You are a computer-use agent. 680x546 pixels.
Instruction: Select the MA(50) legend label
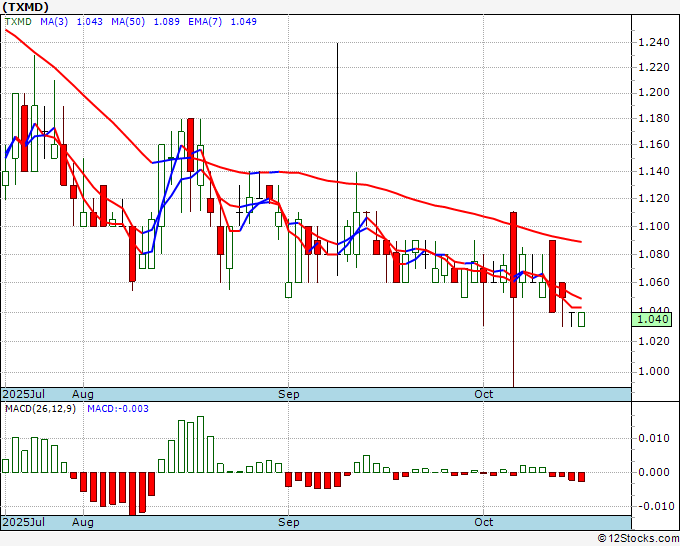[128, 22]
